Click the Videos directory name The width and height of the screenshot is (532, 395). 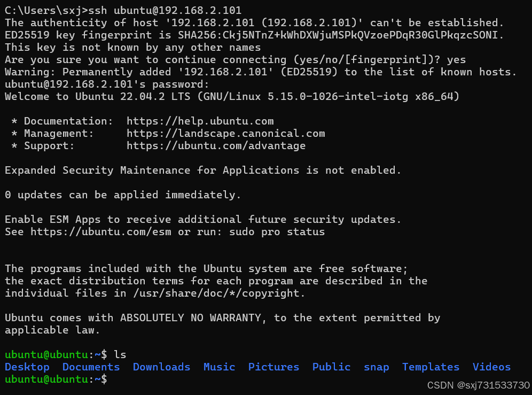tap(491, 367)
